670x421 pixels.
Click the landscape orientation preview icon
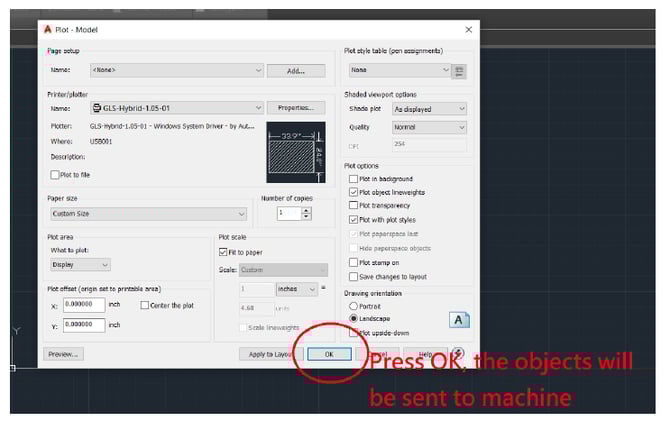tap(459, 320)
